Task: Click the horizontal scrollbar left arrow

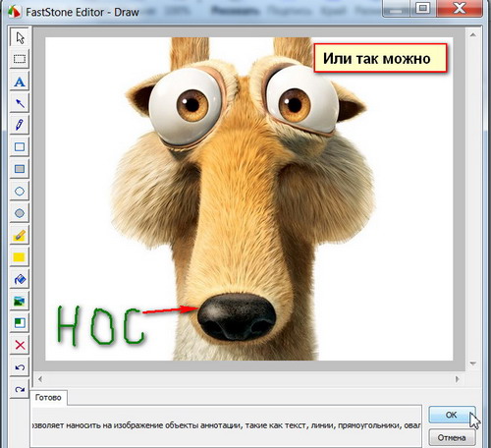Action: [40, 379]
